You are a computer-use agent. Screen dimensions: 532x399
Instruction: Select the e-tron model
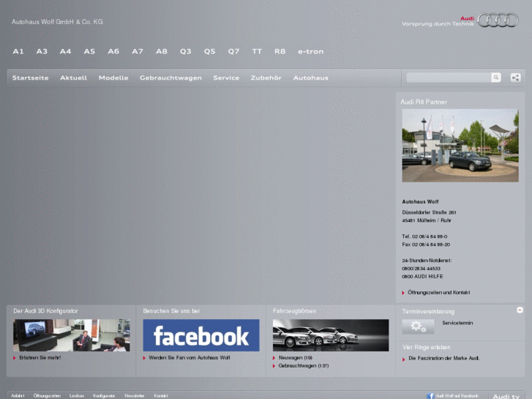tap(311, 52)
